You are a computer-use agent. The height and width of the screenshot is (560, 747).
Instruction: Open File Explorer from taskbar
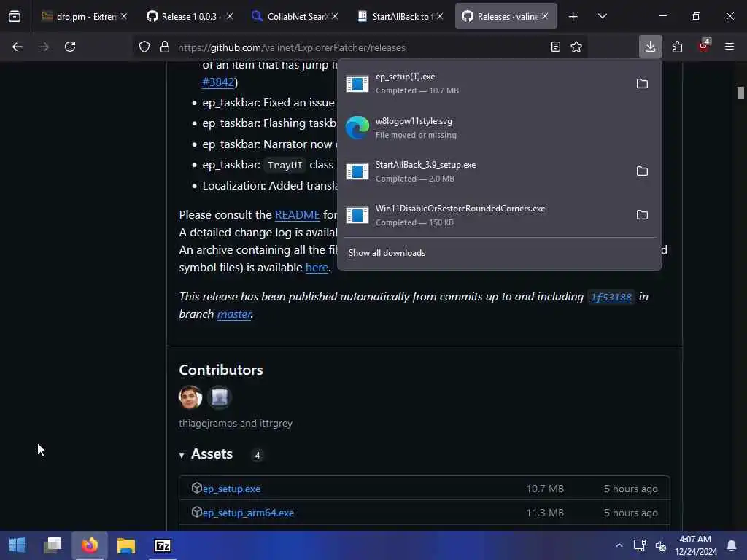point(126,545)
